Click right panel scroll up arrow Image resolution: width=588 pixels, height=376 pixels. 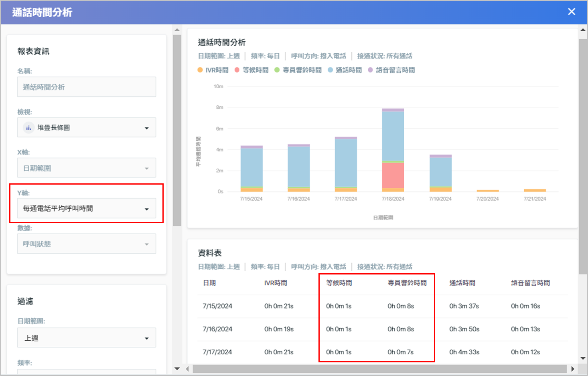(x=583, y=30)
